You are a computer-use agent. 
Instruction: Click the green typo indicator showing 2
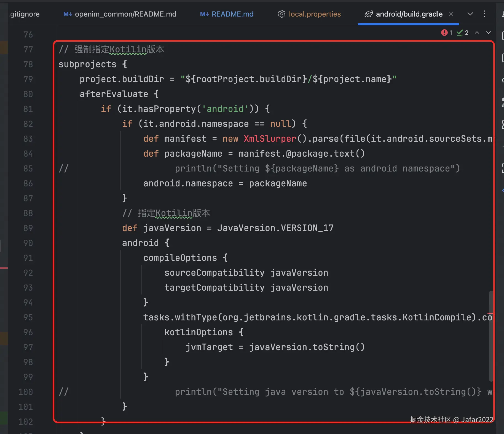(x=462, y=33)
